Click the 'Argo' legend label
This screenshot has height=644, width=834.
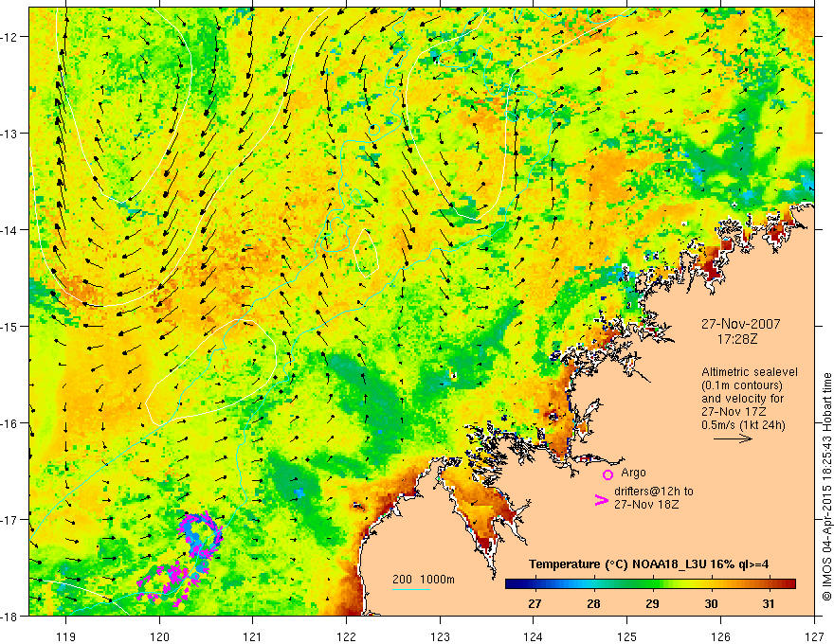coord(633,473)
